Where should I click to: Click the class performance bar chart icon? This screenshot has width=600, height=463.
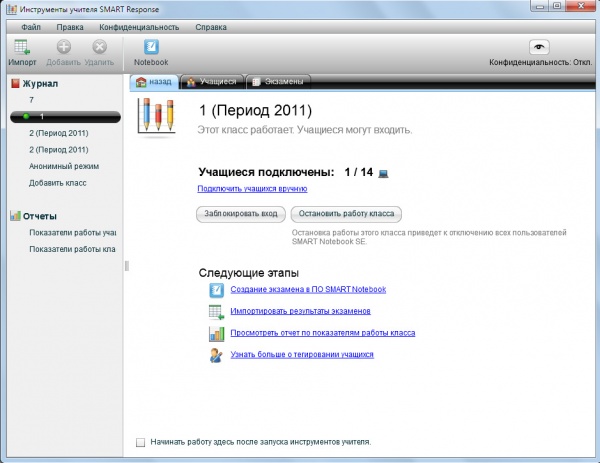coord(217,333)
